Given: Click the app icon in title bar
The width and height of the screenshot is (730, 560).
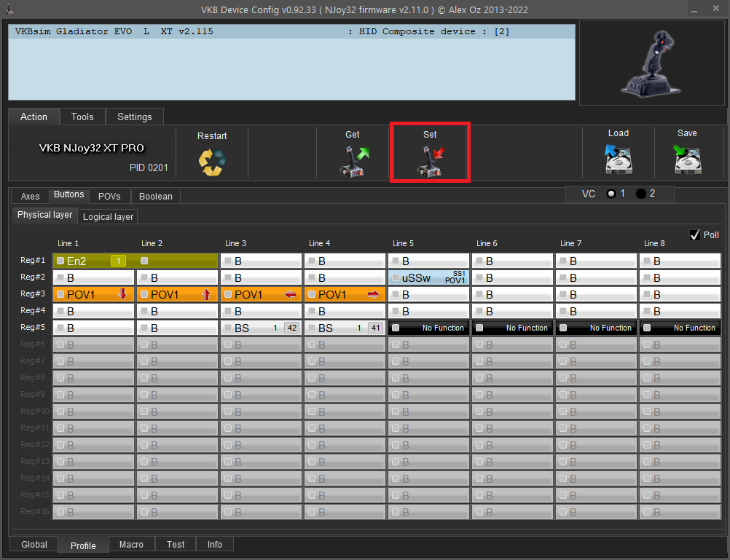Looking at the screenshot, I should 9,9.
